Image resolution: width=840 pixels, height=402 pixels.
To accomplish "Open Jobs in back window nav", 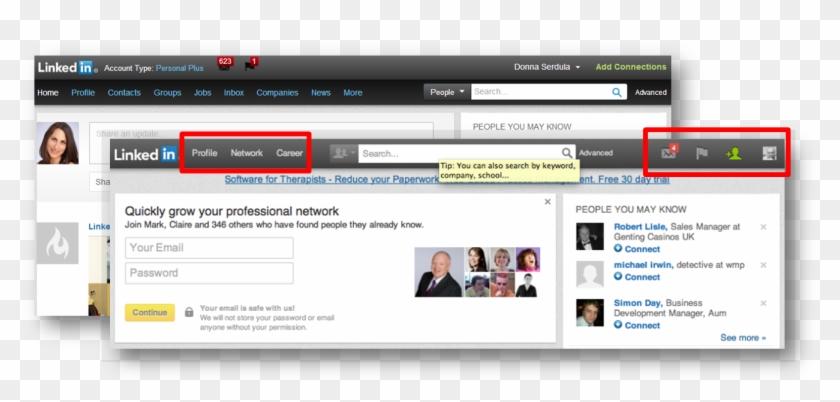I will [202, 93].
